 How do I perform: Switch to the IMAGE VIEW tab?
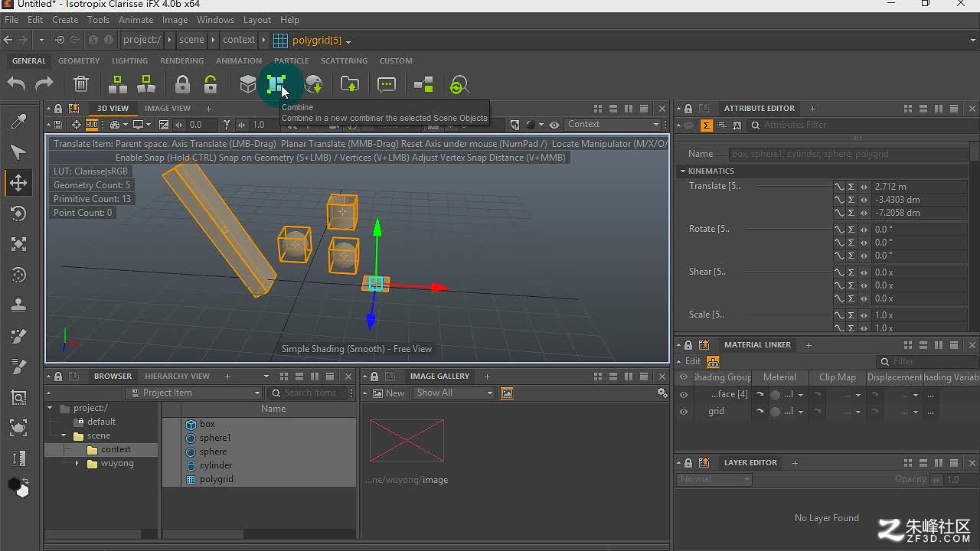[168, 109]
